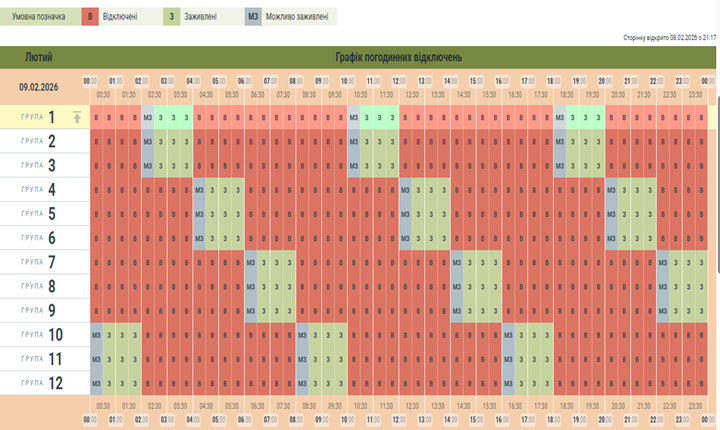Screen dimensions: 720x430
Task: Click the red 'В' Відключені legend badge
Action: point(92,17)
